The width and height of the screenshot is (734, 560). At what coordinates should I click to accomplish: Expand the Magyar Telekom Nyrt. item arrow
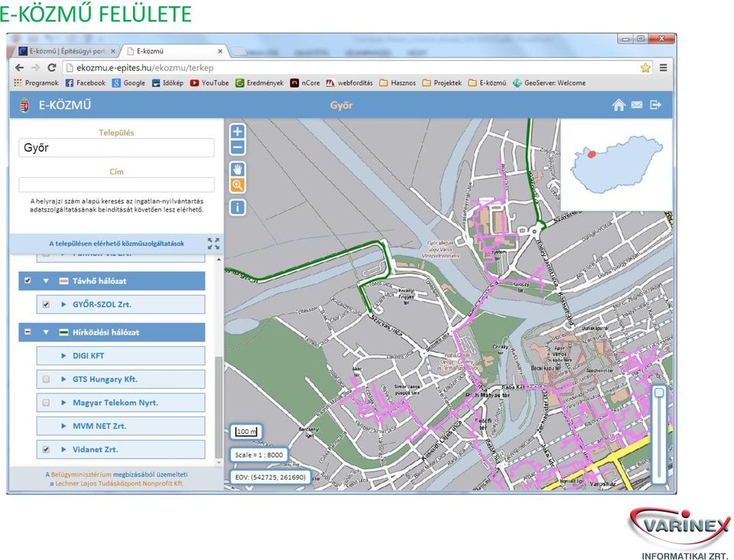tap(63, 403)
